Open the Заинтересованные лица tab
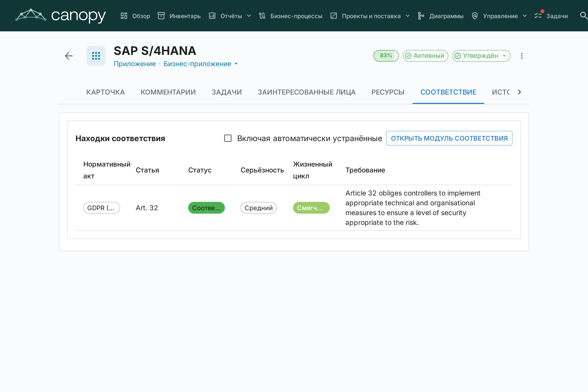588x392 pixels. [x=306, y=92]
